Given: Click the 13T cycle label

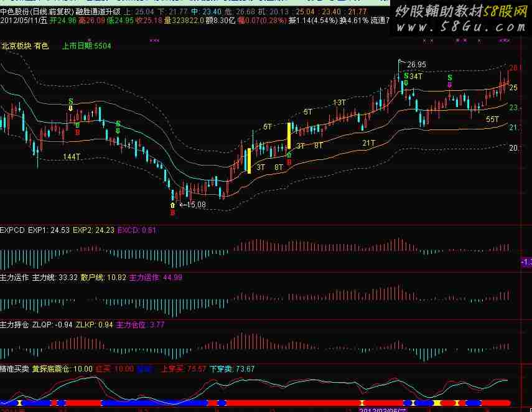Looking at the screenshot, I should (x=339, y=103).
